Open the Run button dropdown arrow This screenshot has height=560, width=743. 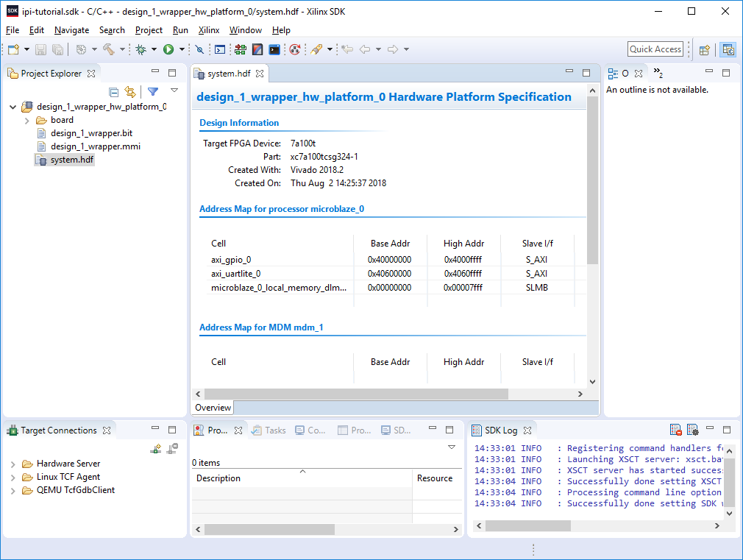click(182, 49)
